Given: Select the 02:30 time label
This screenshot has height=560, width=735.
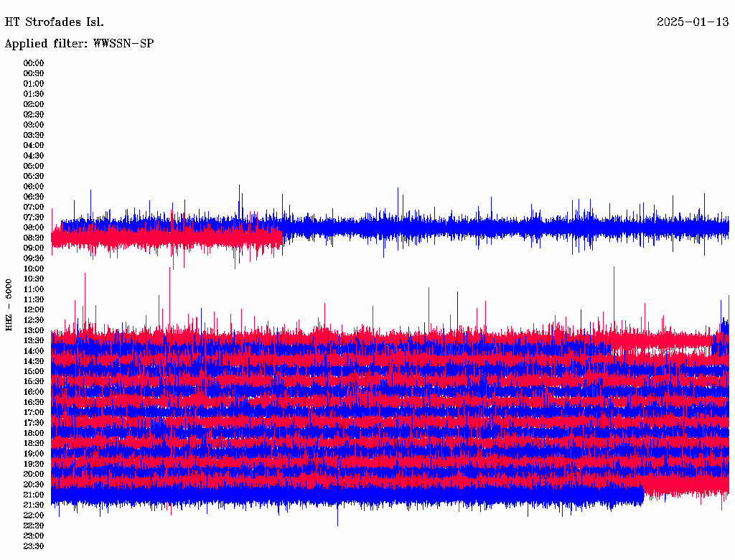Looking at the screenshot, I should 34,115.
